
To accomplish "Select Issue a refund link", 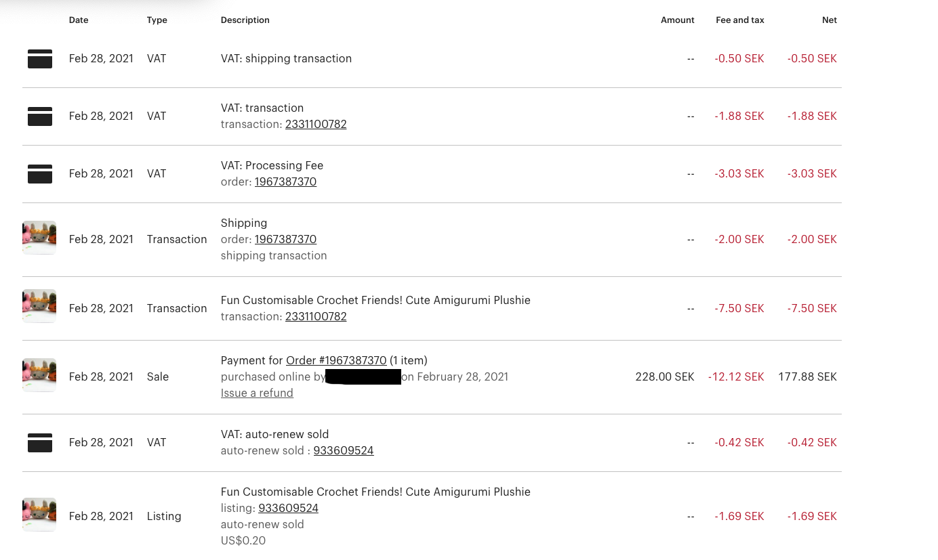I will point(257,393).
